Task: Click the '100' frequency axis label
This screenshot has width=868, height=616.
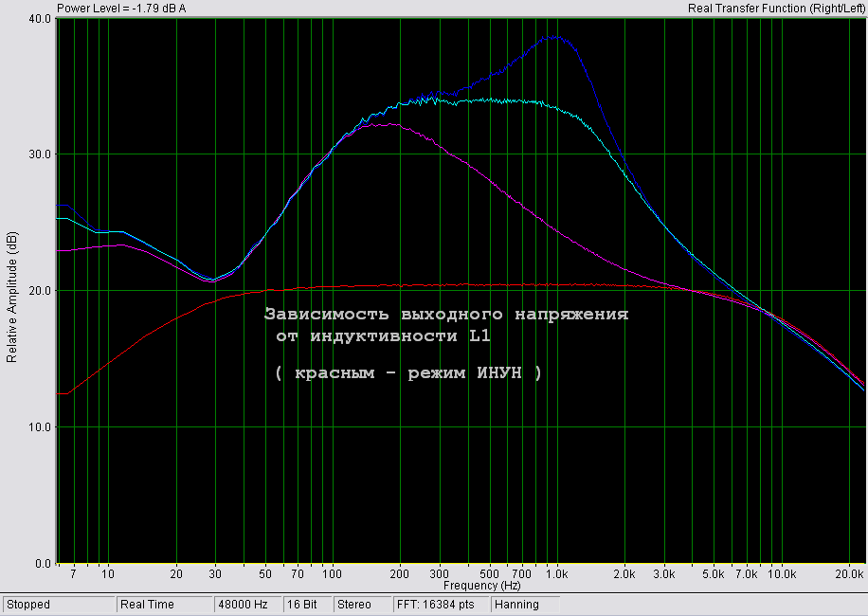Action: (333, 574)
